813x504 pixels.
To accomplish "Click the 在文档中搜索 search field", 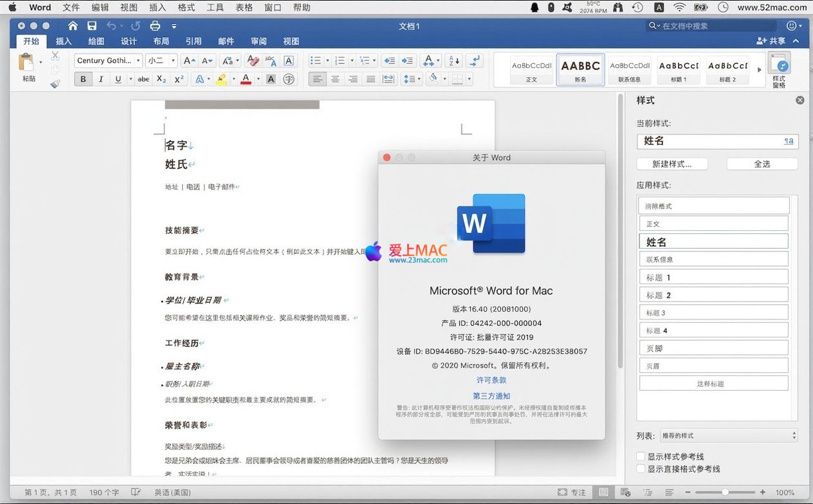I will coord(714,26).
